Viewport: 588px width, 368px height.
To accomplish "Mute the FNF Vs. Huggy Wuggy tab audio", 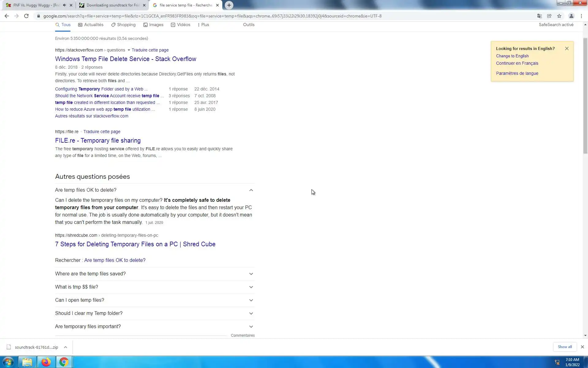I will click(64, 5).
